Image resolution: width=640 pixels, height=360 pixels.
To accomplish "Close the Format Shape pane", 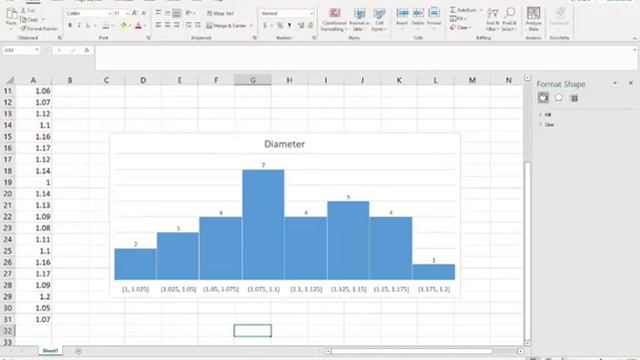I will pyautogui.click(x=631, y=83).
